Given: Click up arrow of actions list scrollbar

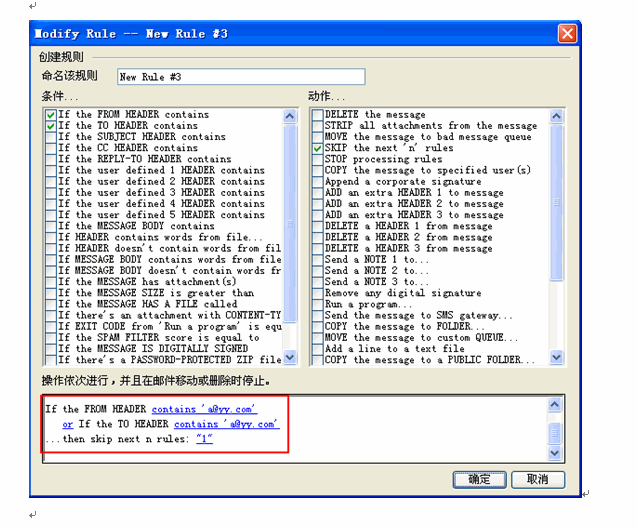Looking at the screenshot, I should coord(556,116).
